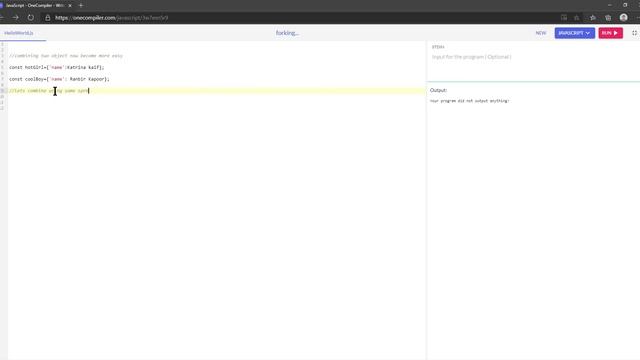Screen dimensions: 640x360
Task: Restore down the browser window
Action: 625,5
